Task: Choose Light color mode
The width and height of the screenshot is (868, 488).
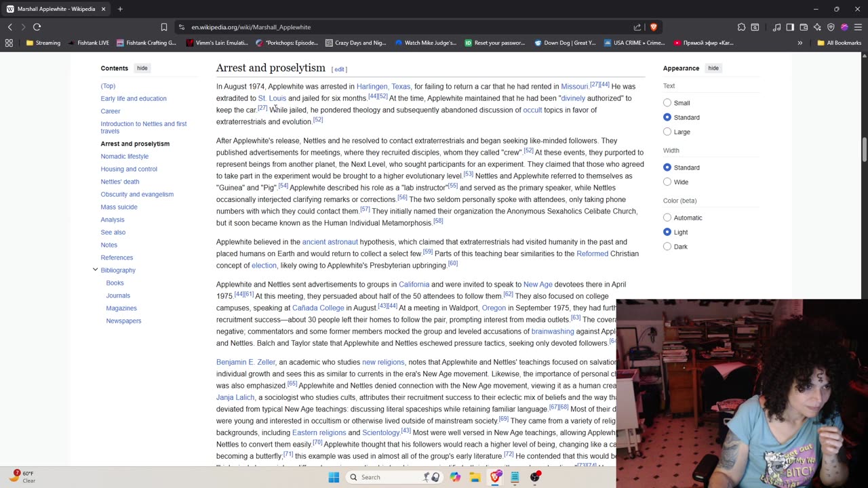Action: pos(667,232)
